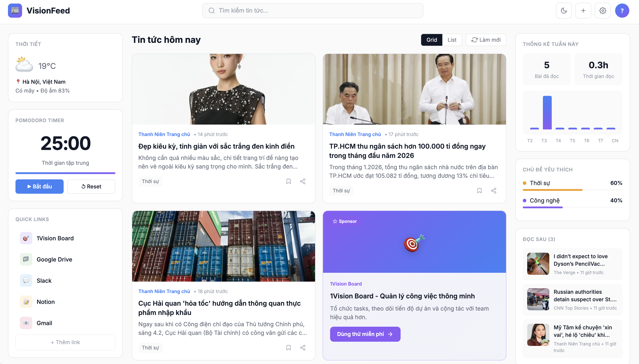This screenshot has height=364, width=639.
Task: Open the Dyson PencilVac saved article thumbnail
Action: point(538,264)
